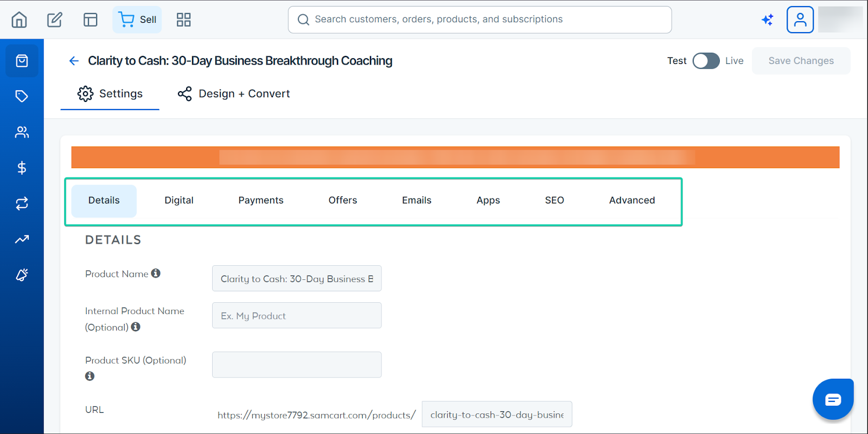
Task: Click the Live label next to toggle
Action: [x=735, y=61]
